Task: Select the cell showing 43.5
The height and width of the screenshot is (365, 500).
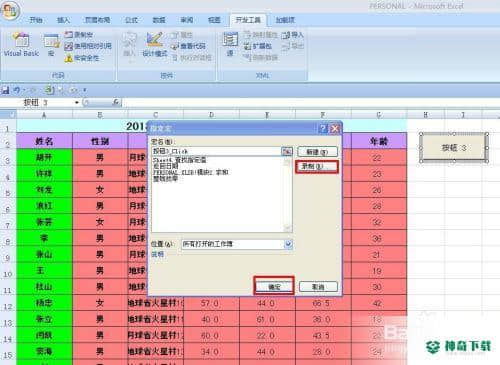Action: click(x=323, y=336)
